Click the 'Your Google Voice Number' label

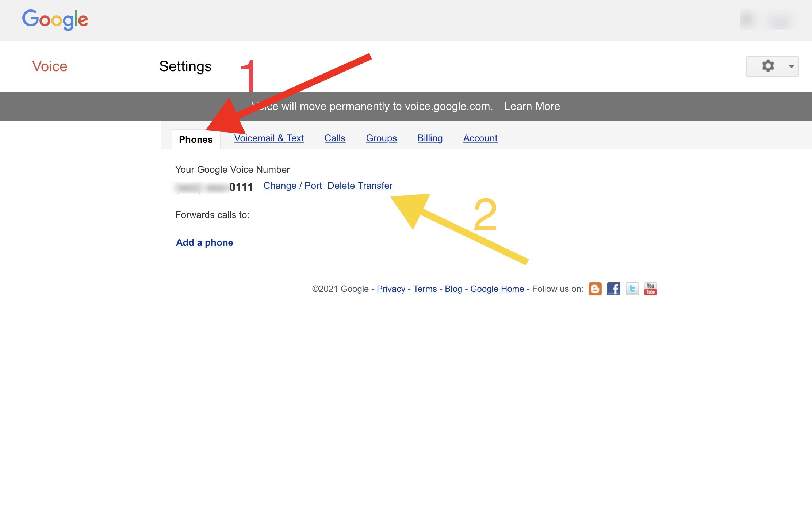click(x=232, y=169)
